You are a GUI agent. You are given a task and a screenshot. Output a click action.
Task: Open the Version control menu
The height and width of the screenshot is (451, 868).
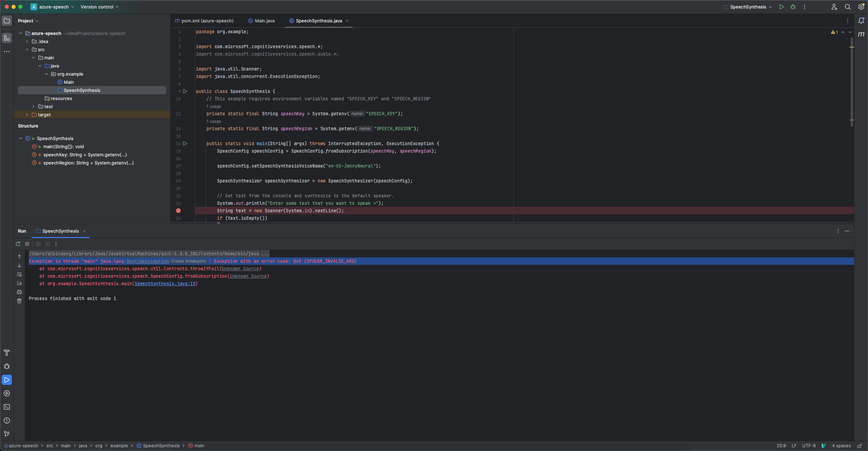click(97, 6)
